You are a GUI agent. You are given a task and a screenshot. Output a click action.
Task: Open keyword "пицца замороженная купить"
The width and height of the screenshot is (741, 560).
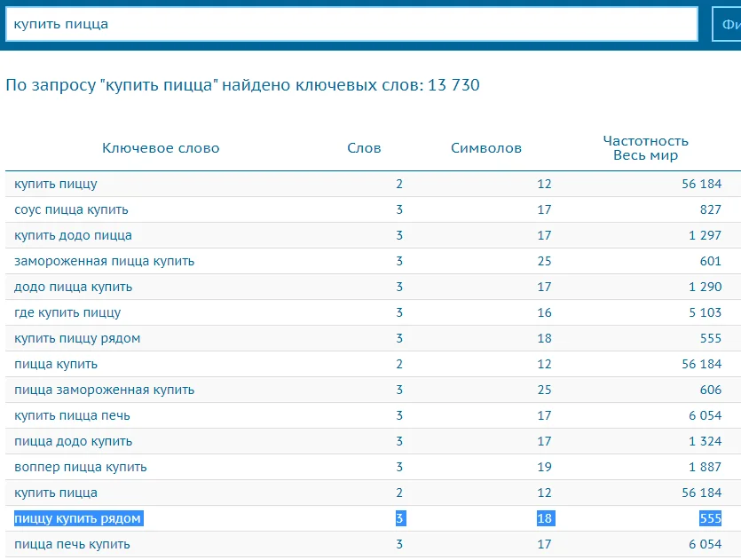[x=104, y=390]
